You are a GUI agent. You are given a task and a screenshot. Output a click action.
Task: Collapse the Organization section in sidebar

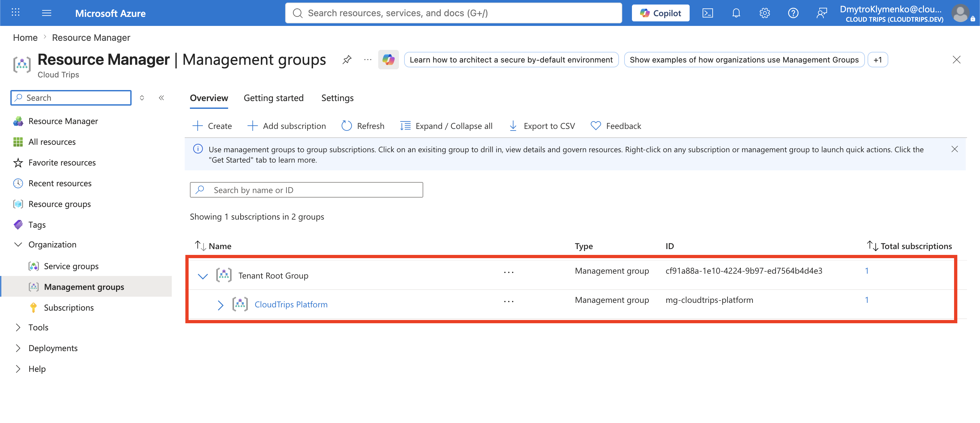[x=18, y=244]
